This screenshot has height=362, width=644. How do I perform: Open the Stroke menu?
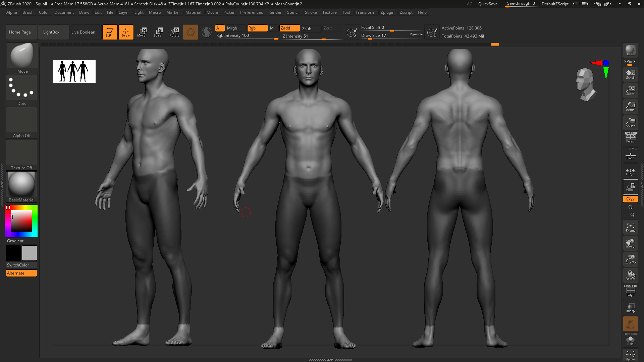(311, 12)
